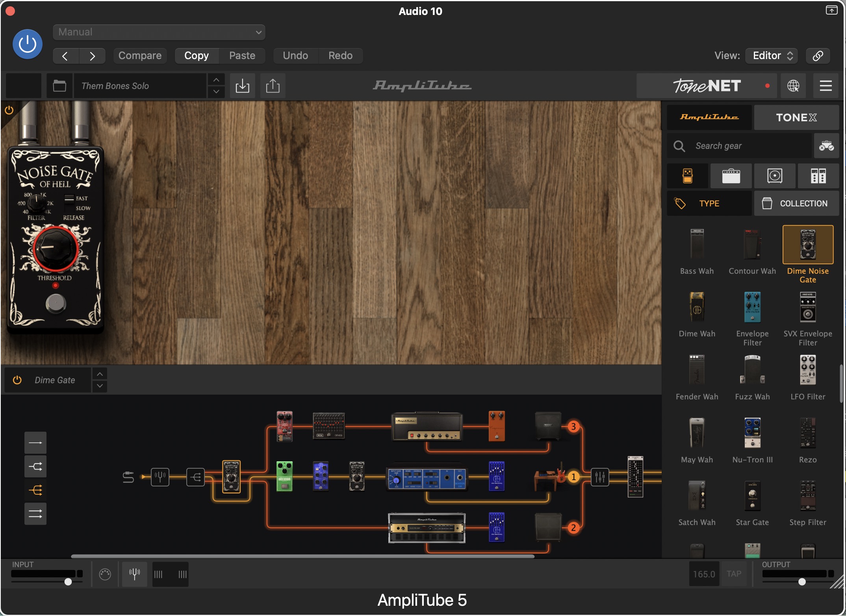This screenshot has width=846, height=616.
Task: Adjust the OUTPUT level slider handle
Action: click(802, 582)
